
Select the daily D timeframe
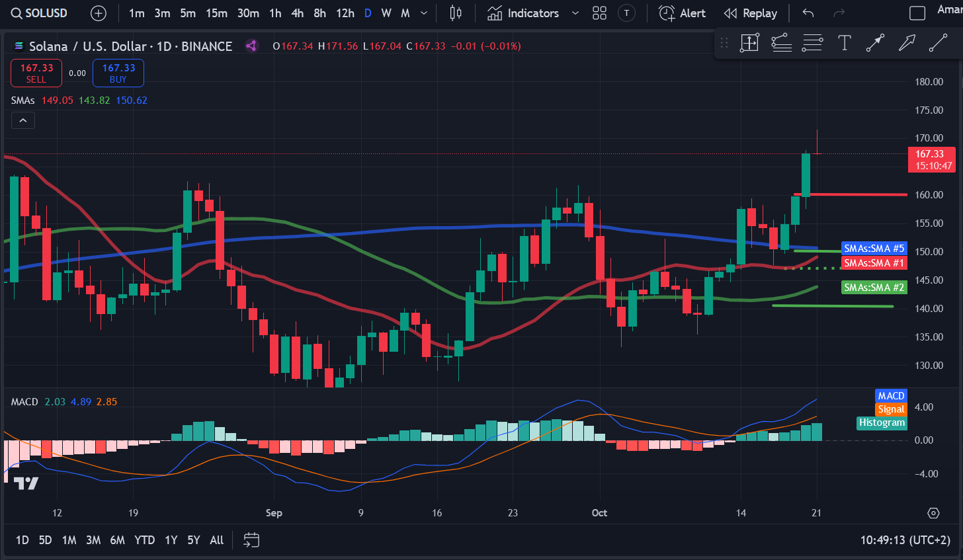coord(368,13)
